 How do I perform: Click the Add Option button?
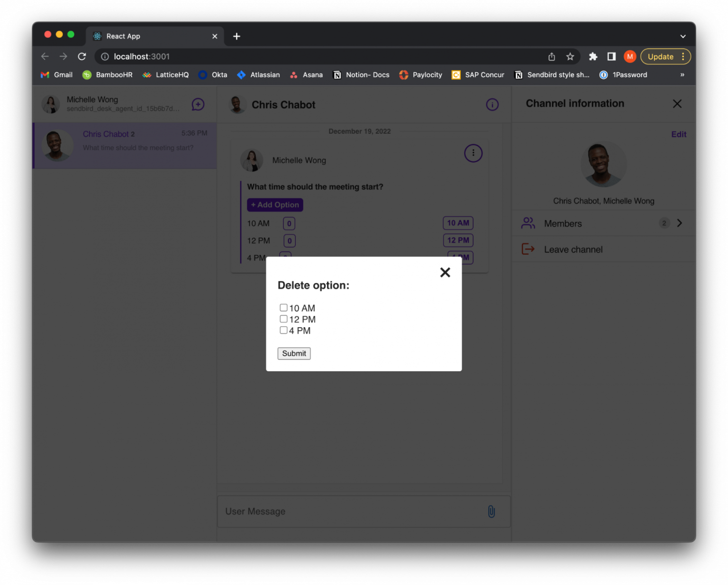pyautogui.click(x=275, y=205)
